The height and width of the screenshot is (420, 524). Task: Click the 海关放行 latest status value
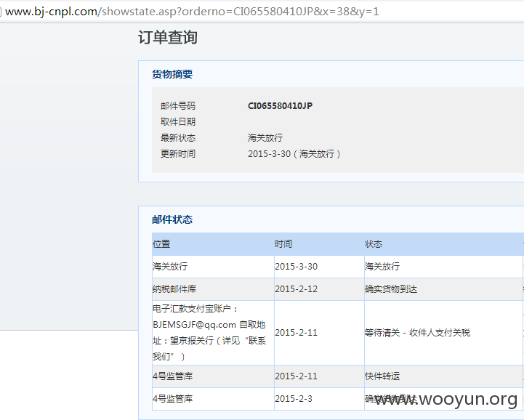[265, 137]
